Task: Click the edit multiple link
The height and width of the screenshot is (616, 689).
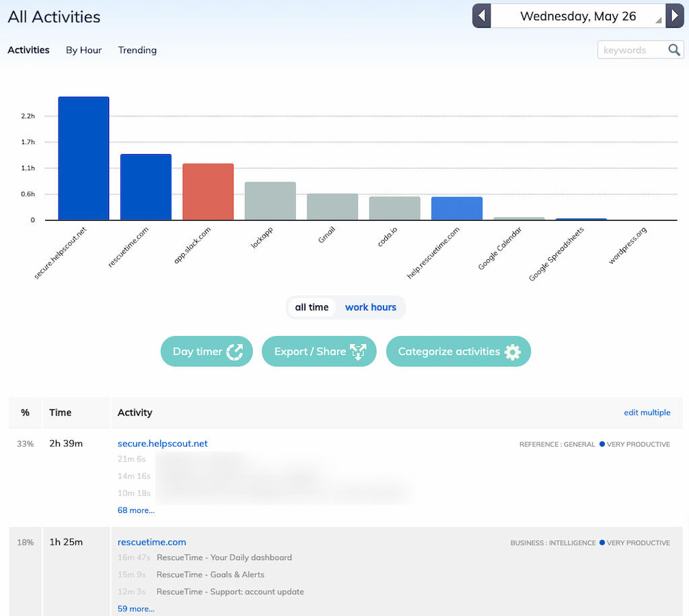Action: 647,412
